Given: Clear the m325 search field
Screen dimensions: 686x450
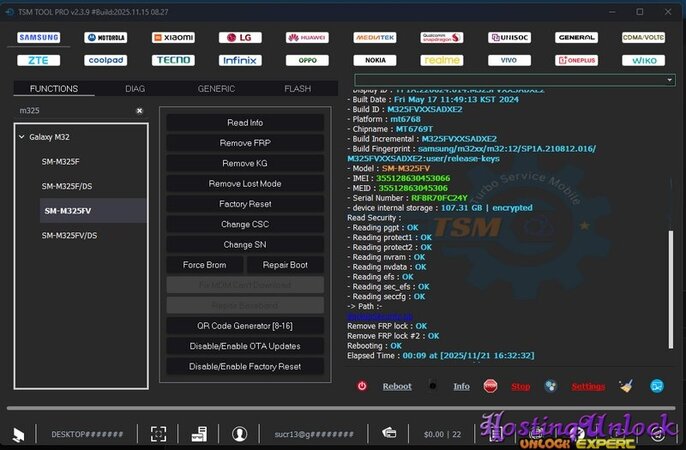Looking at the screenshot, I should (139, 110).
